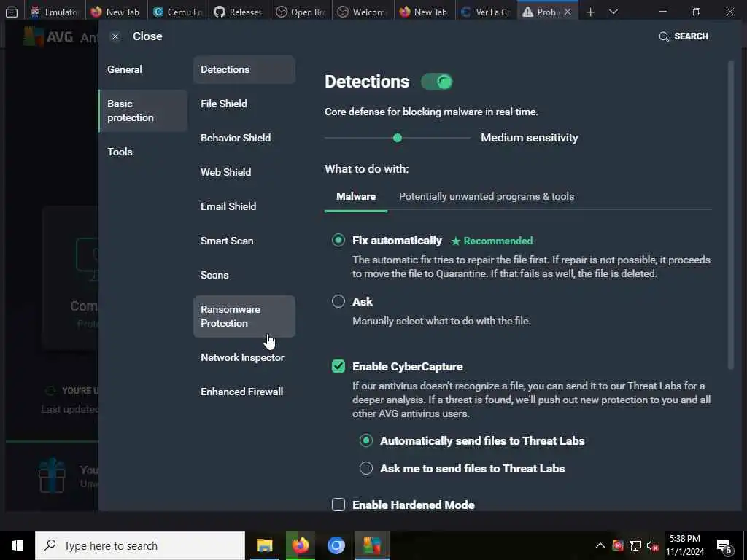Open a new browser tab with plus
The image size is (747, 560).
pos(591,12)
